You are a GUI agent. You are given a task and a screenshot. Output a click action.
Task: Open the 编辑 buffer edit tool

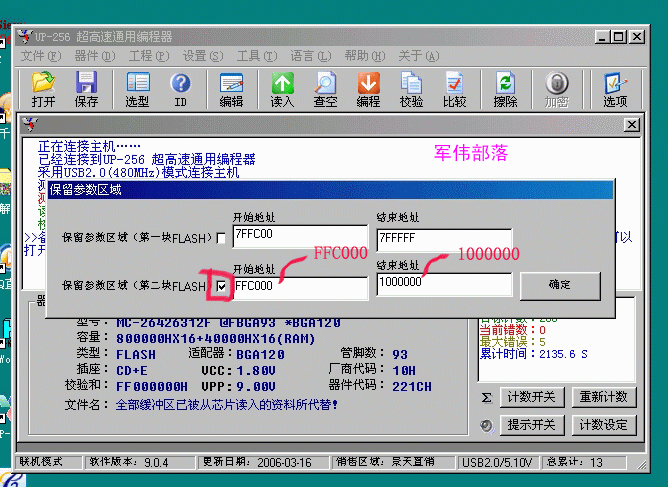point(231,89)
